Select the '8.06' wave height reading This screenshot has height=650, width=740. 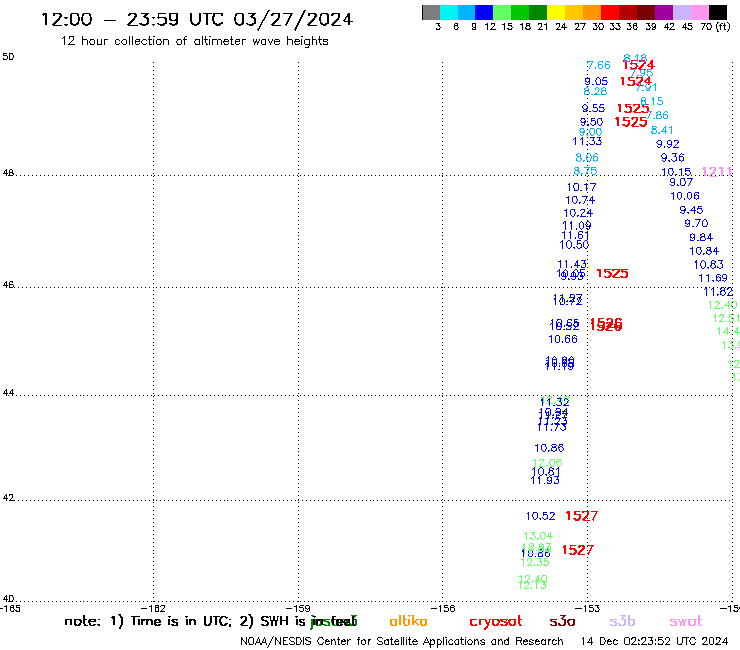click(x=587, y=158)
